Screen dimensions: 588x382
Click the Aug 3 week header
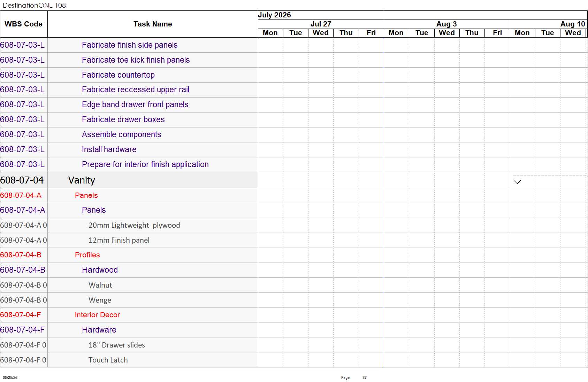447,24
